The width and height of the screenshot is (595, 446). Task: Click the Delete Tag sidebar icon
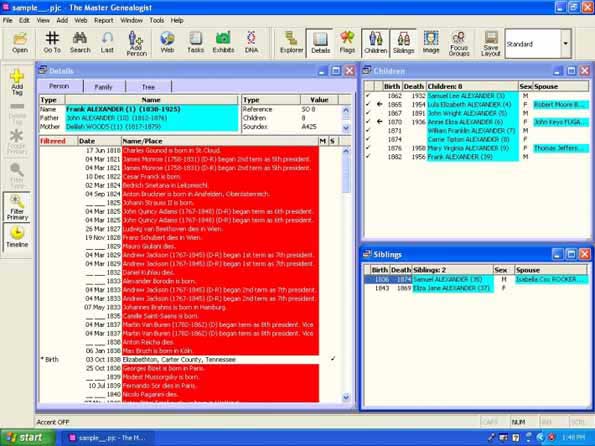(17, 113)
